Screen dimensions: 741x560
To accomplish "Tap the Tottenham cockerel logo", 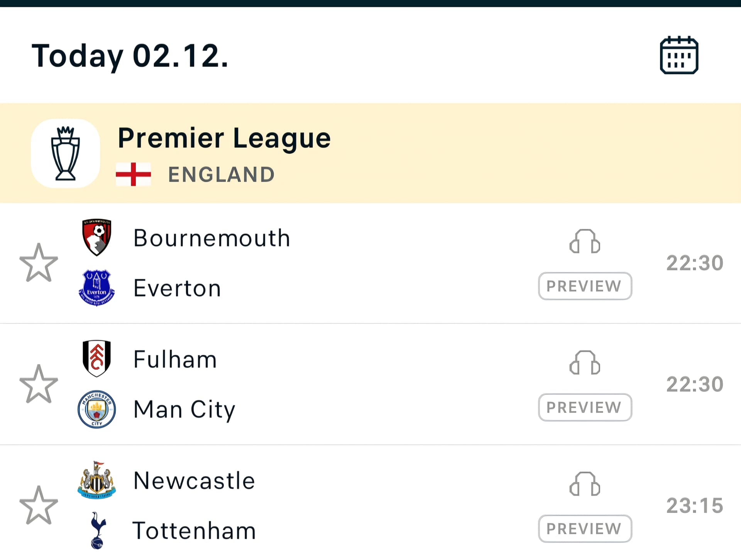I will point(98,530).
